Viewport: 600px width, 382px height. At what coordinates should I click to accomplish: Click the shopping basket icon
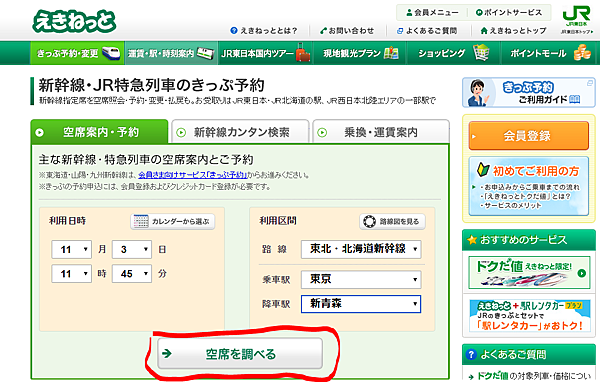tap(481, 53)
